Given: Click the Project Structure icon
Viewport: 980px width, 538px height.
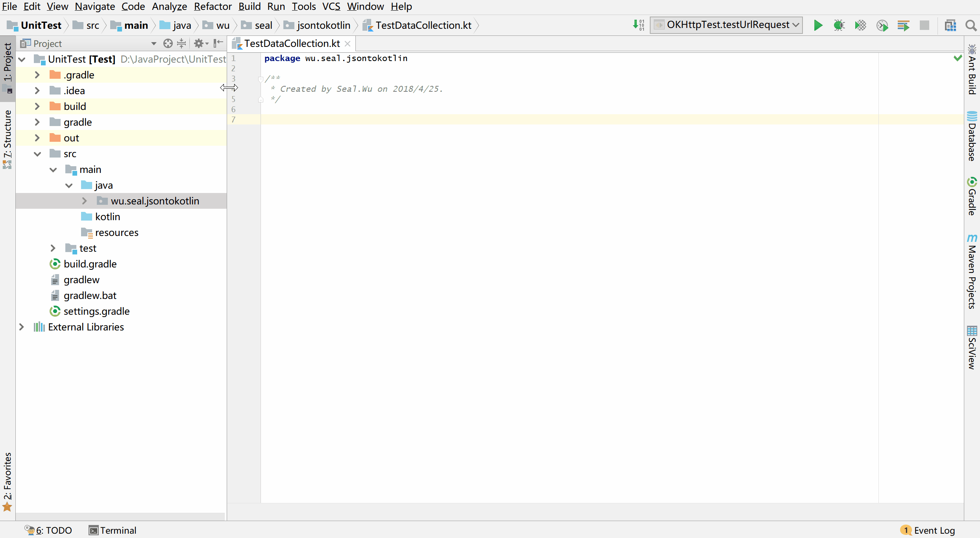Looking at the screenshot, I should 950,25.
